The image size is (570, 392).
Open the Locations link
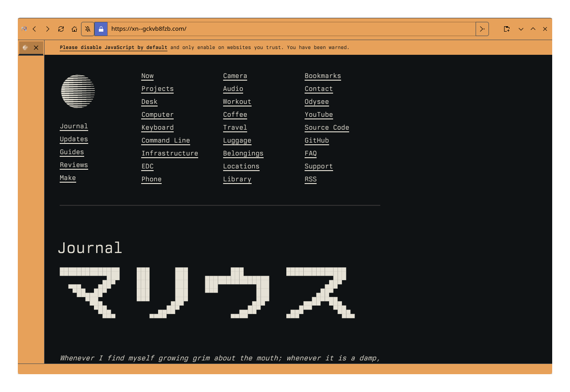click(241, 167)
